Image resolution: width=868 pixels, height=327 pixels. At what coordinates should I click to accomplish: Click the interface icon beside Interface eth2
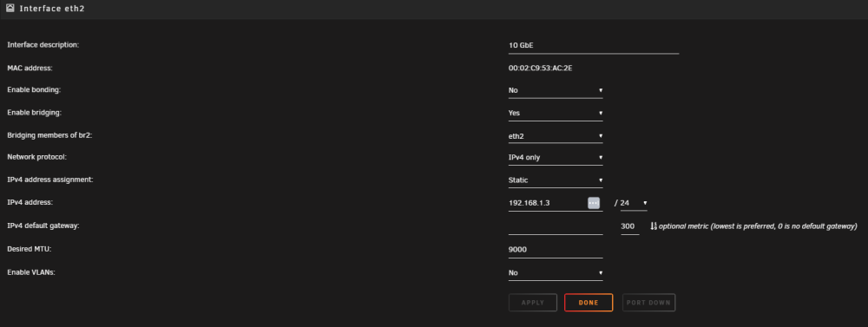[10, 9]
